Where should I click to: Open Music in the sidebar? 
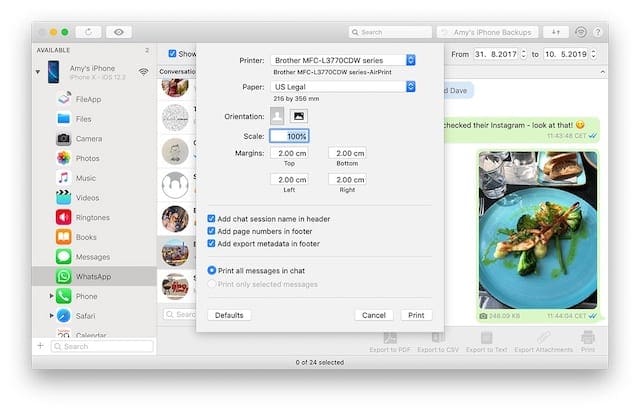pos(86,178)
